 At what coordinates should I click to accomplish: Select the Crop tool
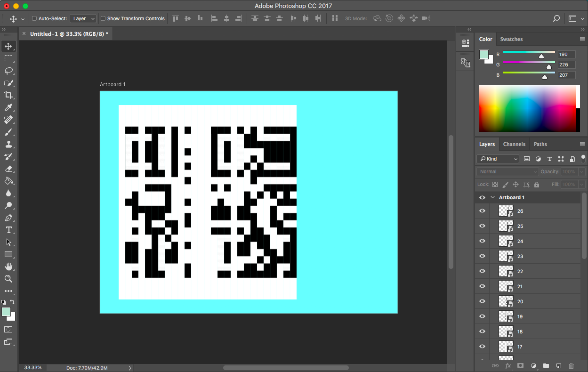pos(8,95)
